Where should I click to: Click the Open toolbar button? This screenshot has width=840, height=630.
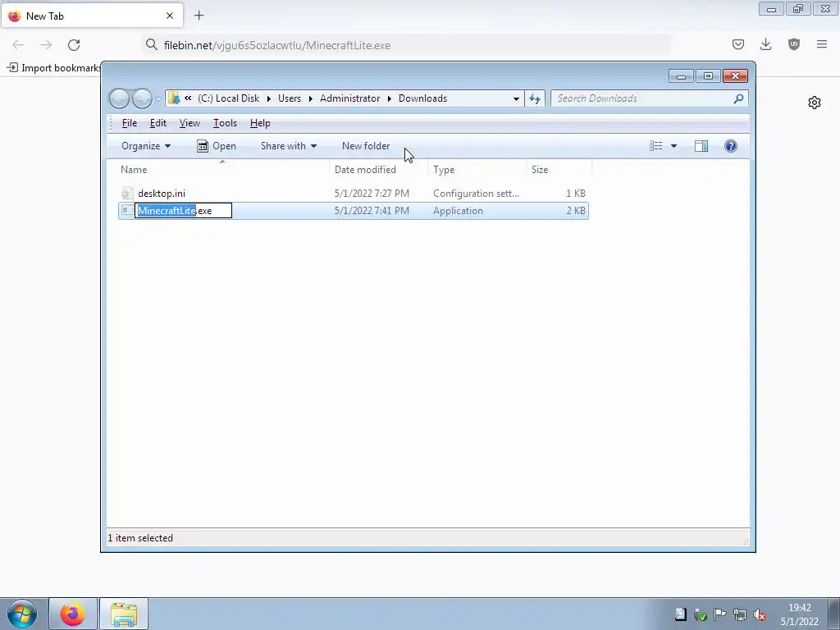217,146
